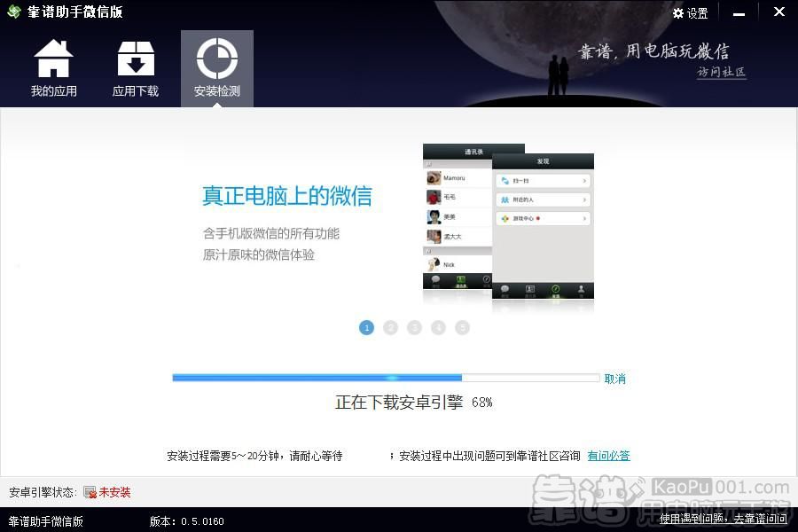Click the download progress bar
The width and height of the screenshot is (798, 532).
(385, 377)
